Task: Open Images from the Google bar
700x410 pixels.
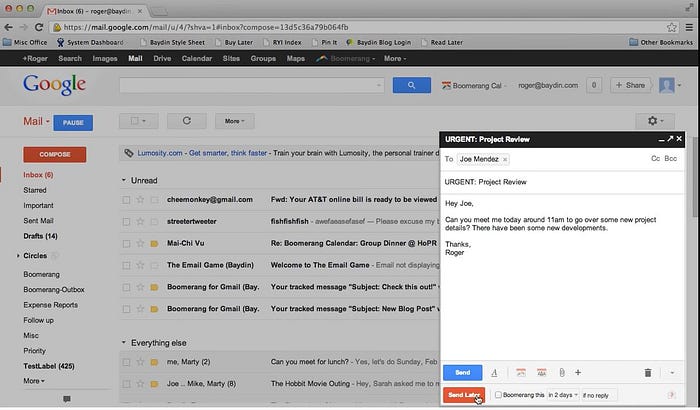Action: coord(105,59)
